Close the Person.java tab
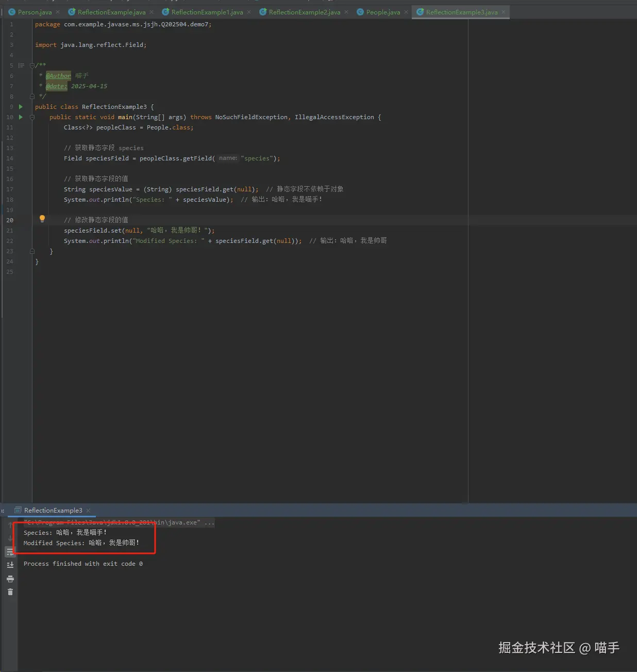 pyautogui.click(x=58, y=12)
